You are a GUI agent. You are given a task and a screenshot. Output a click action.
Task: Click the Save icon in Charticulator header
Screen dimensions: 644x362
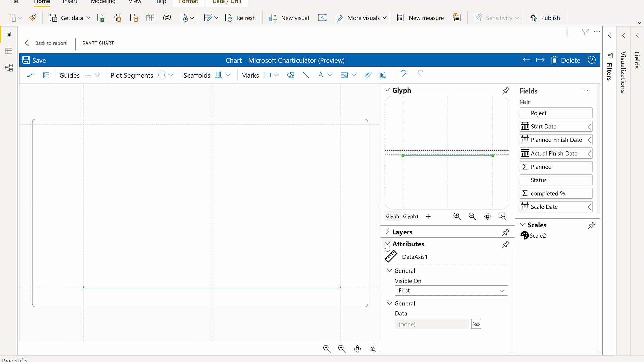(26, 60)
